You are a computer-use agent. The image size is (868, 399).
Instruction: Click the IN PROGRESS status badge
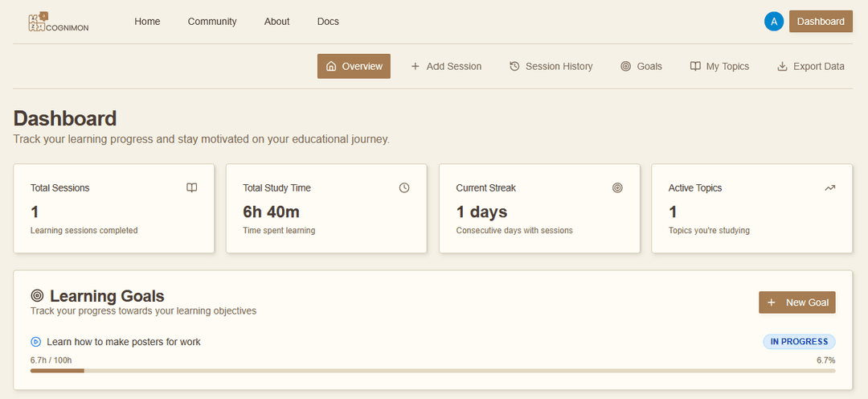point(799,342)
